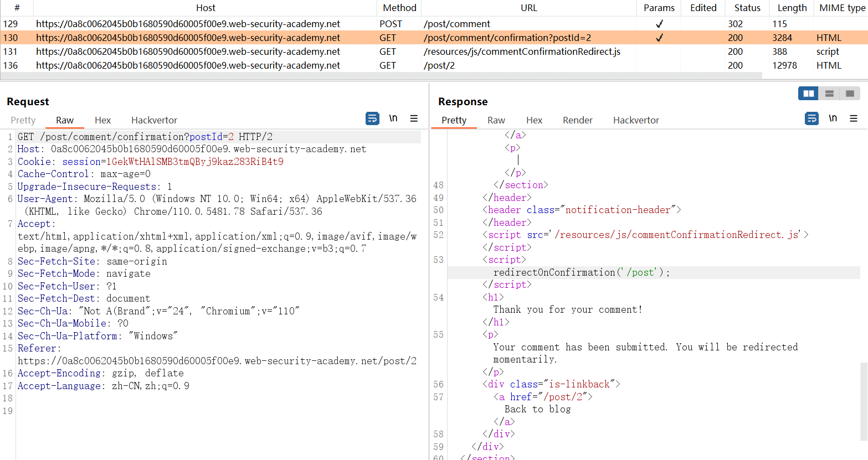
Task: Switch Request view to Pretty tab
Action: coord(23,120)
